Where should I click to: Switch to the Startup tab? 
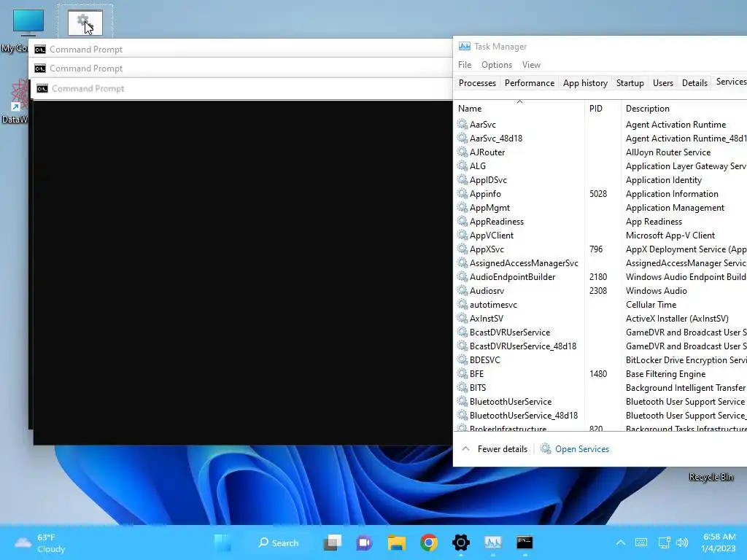[x=630, y=83]
